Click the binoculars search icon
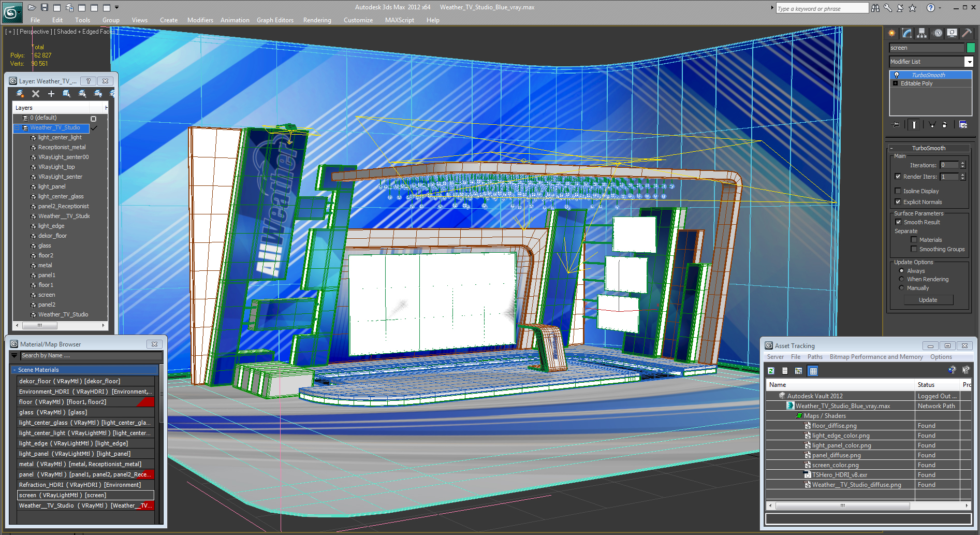This screenshot has height=535, width=980. point(875,8)
